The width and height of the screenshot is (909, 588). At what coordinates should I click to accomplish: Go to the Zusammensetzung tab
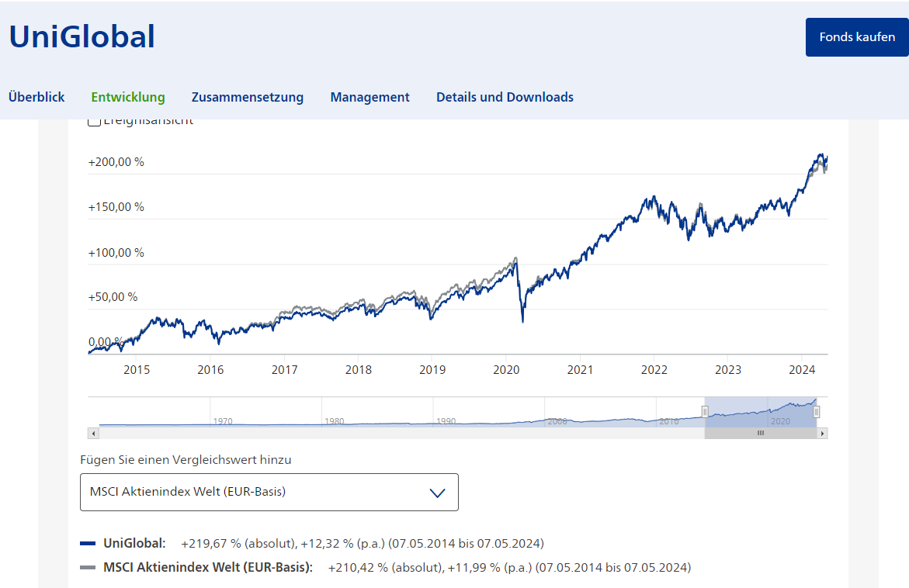248,97
